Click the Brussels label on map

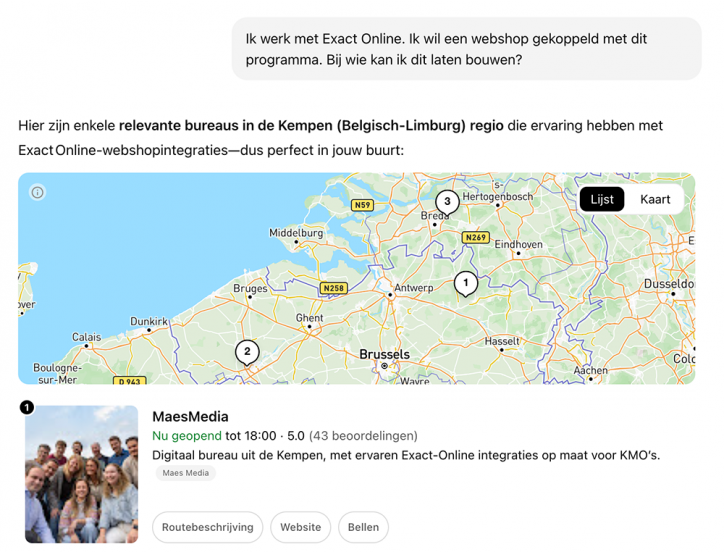[384, 354]
